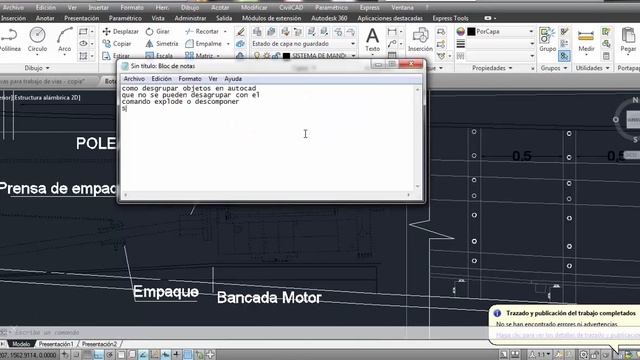Click the Pegar paste button
Image resolution: width=640 pixels, height=360 pixels.
(629, 40)
